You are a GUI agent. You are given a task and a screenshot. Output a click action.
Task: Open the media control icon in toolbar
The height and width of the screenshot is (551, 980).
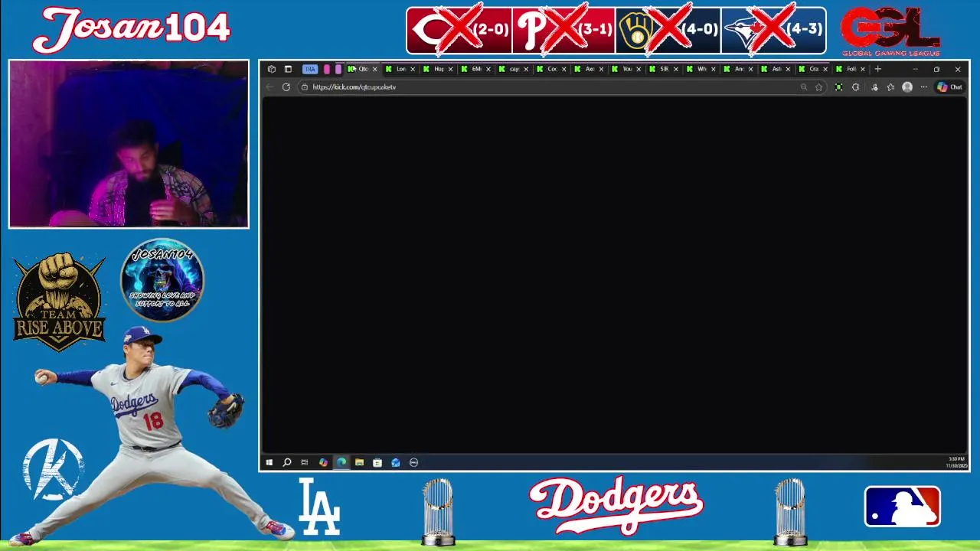click(x=874, y=87)
